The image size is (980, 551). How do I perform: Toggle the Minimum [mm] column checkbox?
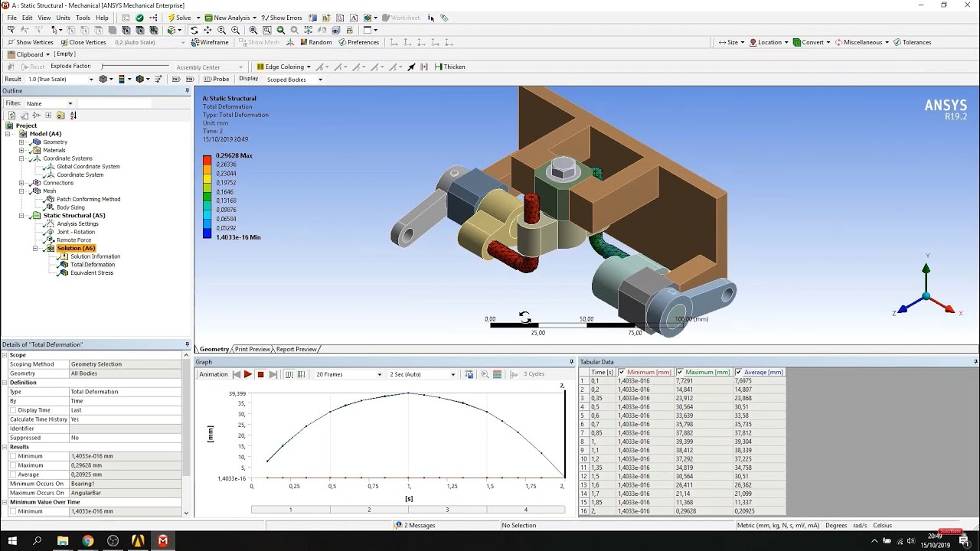coord(622,373)
